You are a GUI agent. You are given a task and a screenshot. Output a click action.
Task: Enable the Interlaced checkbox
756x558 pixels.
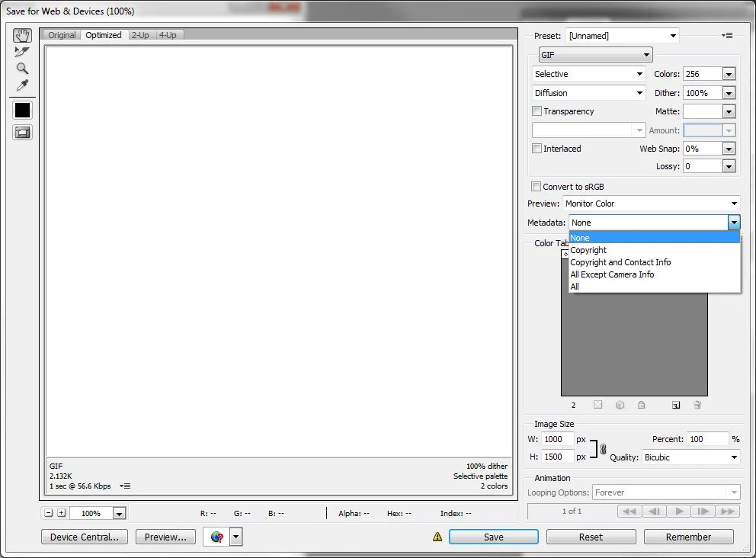click(537, 148)
